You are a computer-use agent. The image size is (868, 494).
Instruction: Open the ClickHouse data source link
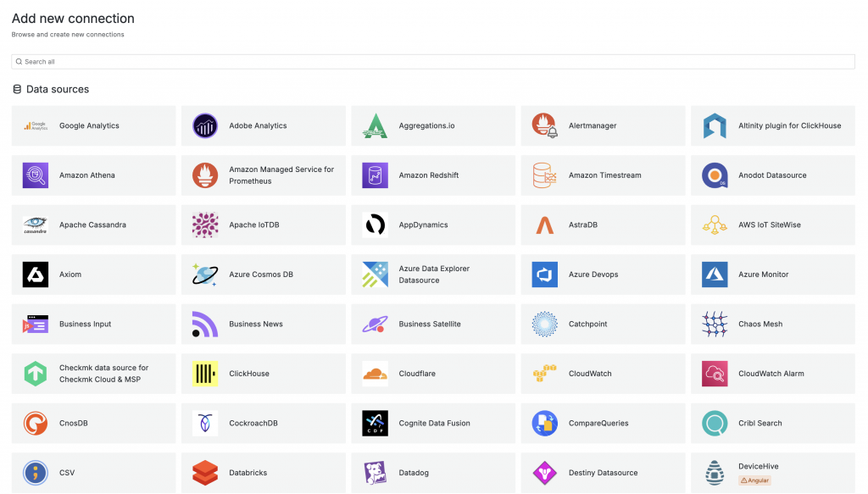tap(264, 374)
